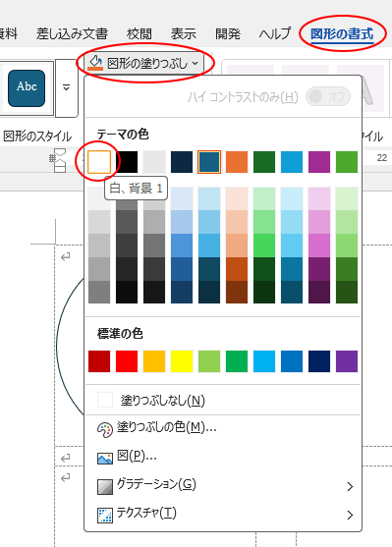
Task: Click the ruler indent marker icon
Action: click(x=60, y=160)
